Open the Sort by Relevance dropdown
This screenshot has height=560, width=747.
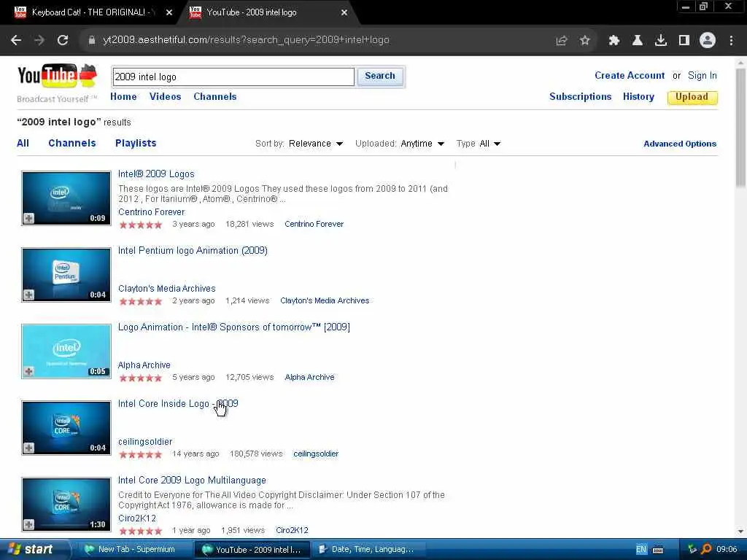coord(316,144)
